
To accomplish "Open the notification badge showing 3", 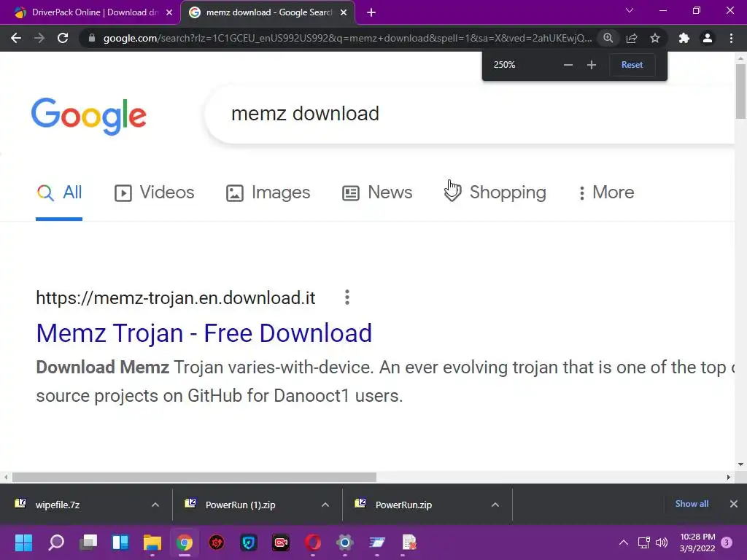I will pyautogui.click(x=727, y=542).
